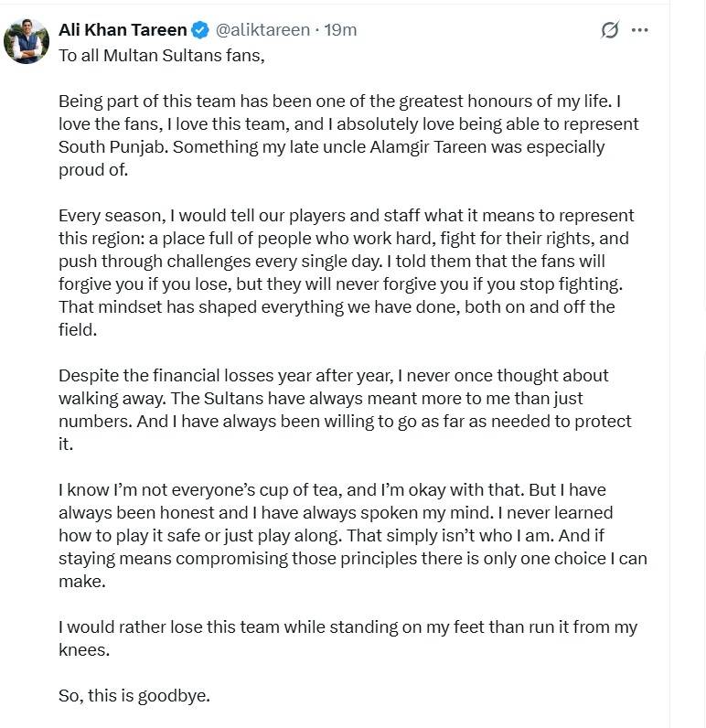This screenshot has width=706, height=728.
Task: Click the sentence 'That mindset has shaped everything'
Action: pyautogui.click(x=337, y=318)
